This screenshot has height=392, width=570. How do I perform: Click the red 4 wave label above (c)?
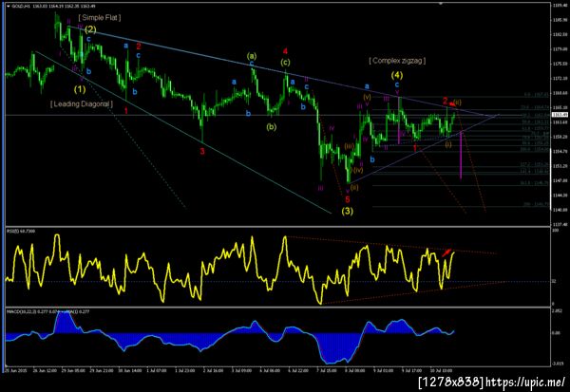285,50
